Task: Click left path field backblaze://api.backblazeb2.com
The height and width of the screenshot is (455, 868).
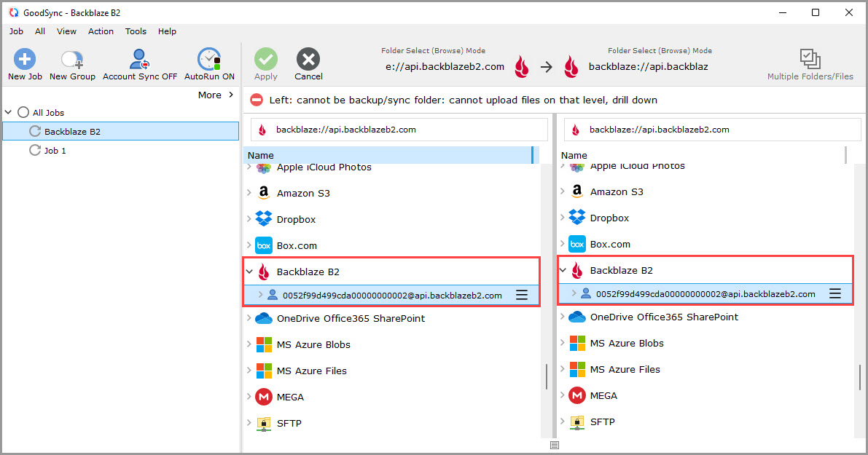Action: (399, 130)
